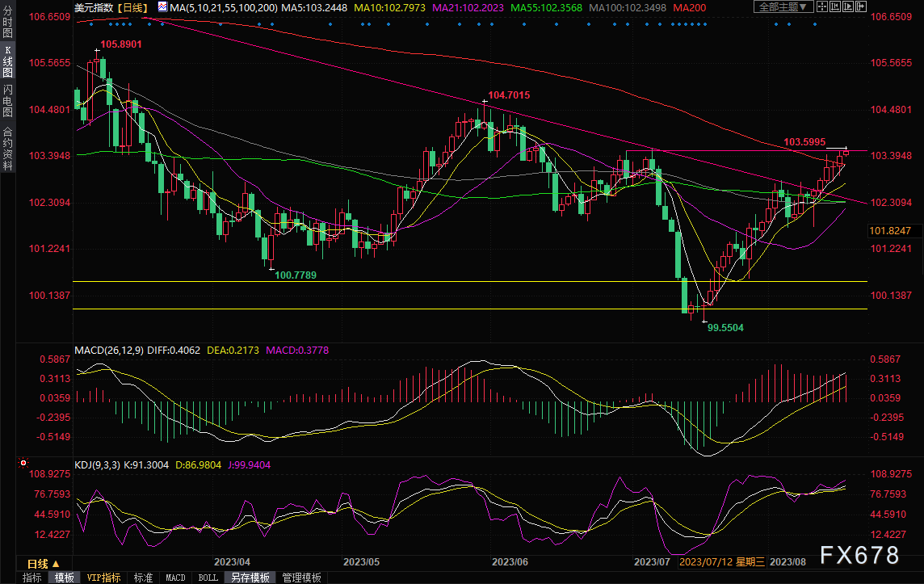This screenshot has width=924, height=584.
Task: Click the pink circle marker beside KDJ label
Action: [23, 463]
